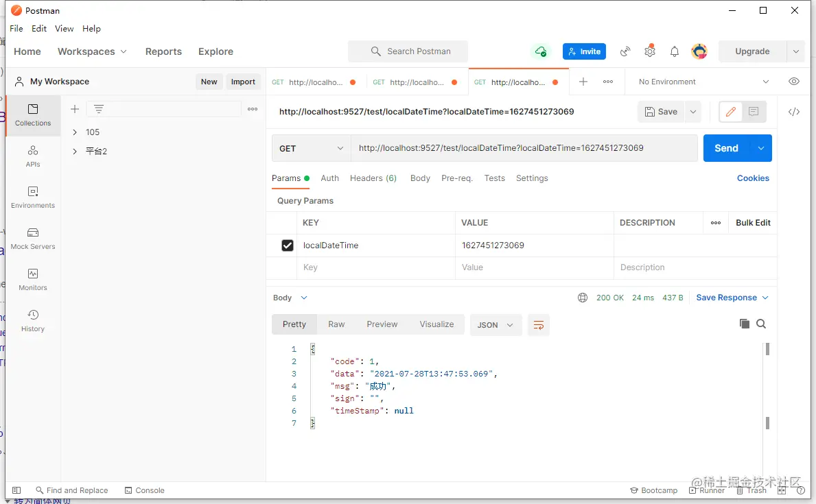This screenshot has height=504, width=816.
Task: Open the History sidebar panel
Action: [33, 320]
